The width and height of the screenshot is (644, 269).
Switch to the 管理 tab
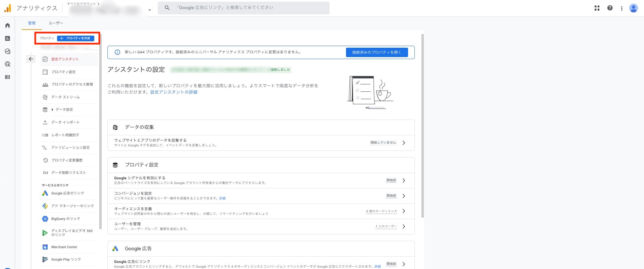pos(32,23)
